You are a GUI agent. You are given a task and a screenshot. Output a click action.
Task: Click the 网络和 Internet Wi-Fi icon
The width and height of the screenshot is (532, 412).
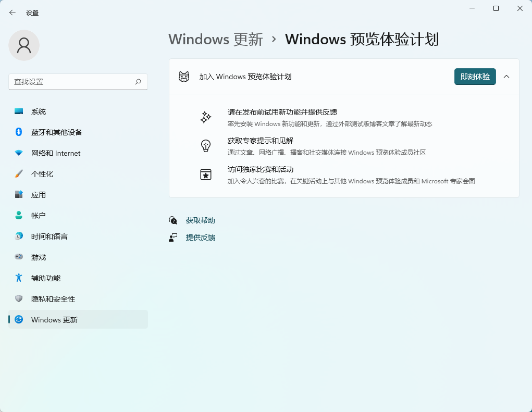click(x=18, y=153)
